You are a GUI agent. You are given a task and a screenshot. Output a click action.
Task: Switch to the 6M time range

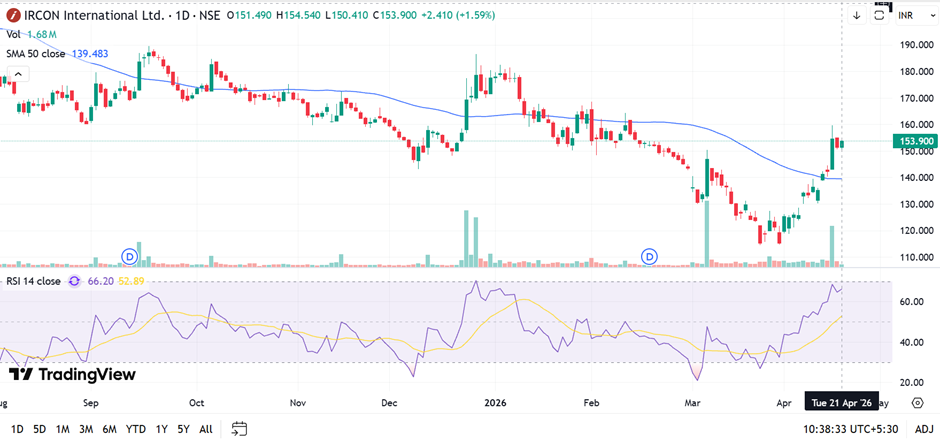coord(109,429)
